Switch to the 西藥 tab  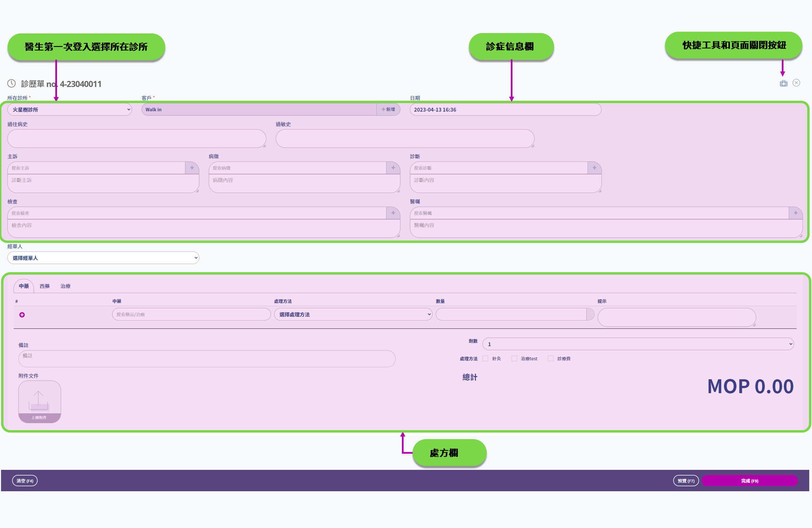point(45,286)
